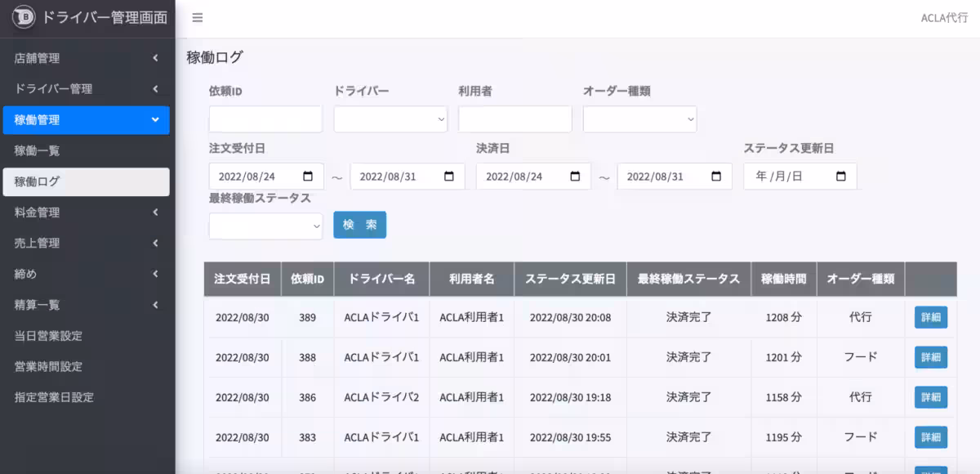
Task: Open calendar picker for 注文受付日 start date
Action: pyautogui.click(x=308, y=177)
